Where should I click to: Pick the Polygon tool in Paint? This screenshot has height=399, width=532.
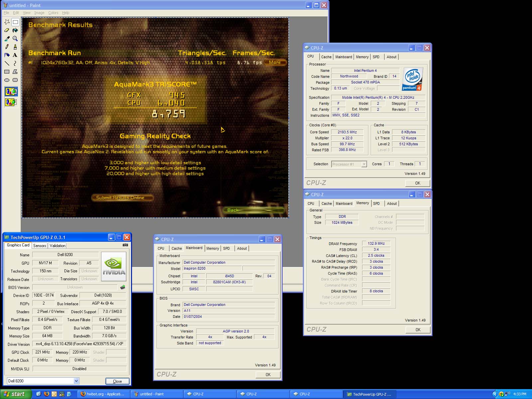tap(15, 71)
